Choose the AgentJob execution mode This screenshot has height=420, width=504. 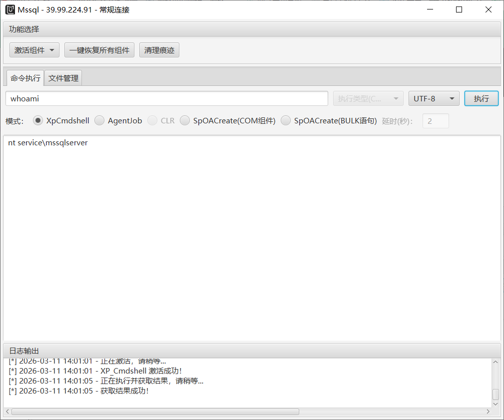99,120
